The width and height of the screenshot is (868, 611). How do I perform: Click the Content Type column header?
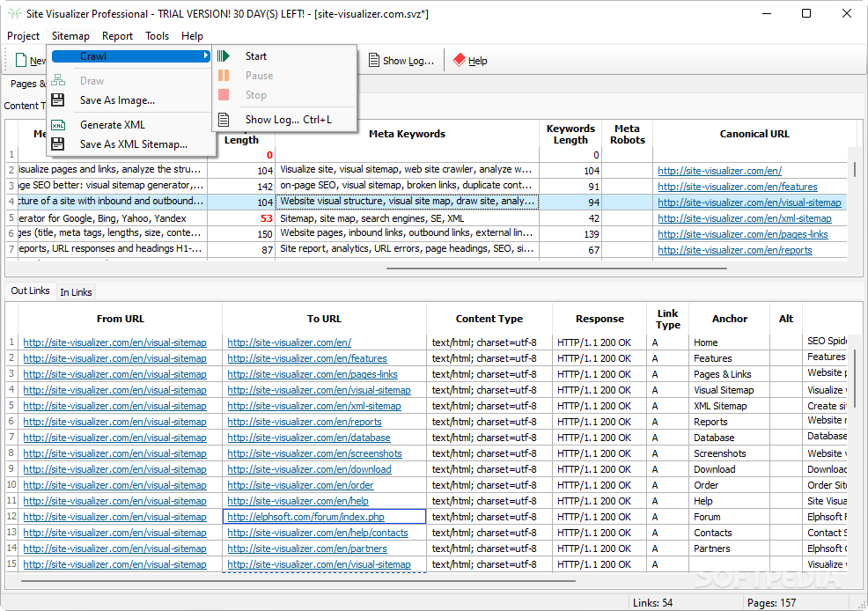point(489,319)
